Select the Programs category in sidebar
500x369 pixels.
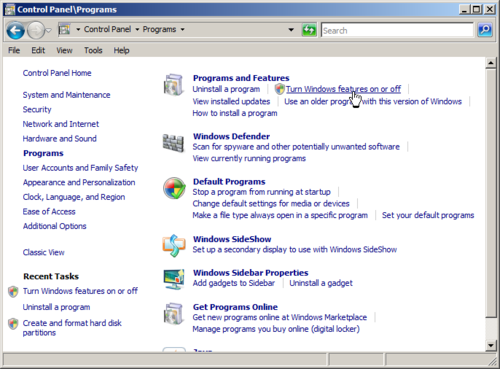click(43, 153)
